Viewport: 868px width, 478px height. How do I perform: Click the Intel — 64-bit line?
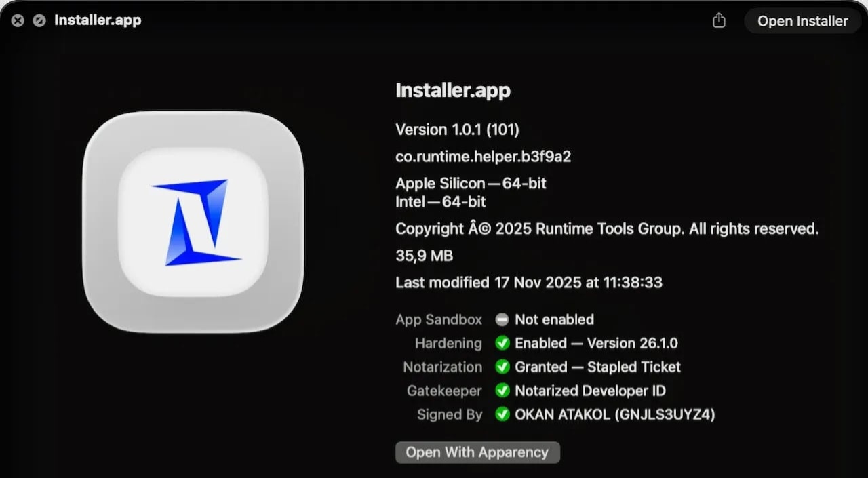coord(441,201)
